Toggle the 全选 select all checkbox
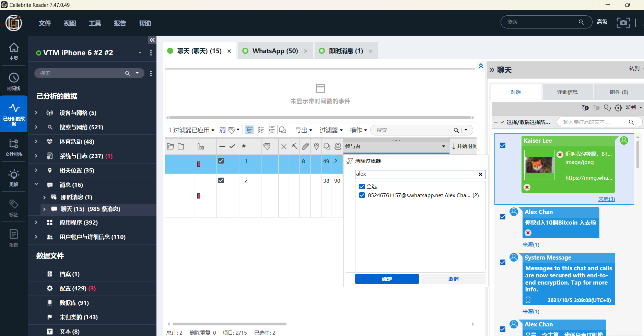 tap(362, 187)
